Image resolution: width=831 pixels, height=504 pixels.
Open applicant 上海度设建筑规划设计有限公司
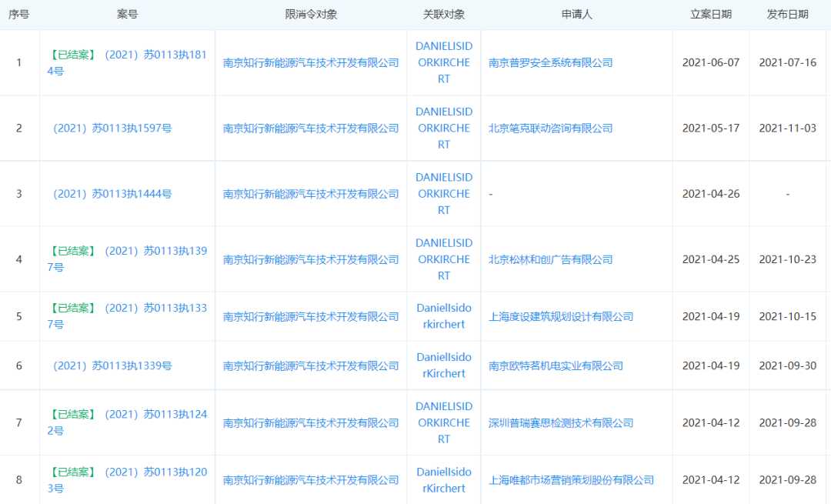[x=561, y=317]
